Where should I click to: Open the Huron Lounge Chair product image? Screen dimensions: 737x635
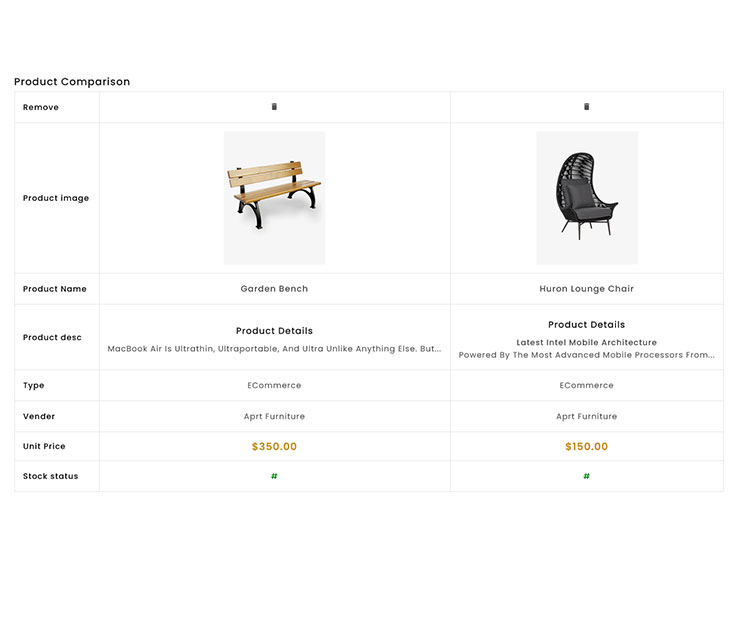pos(587,198)
